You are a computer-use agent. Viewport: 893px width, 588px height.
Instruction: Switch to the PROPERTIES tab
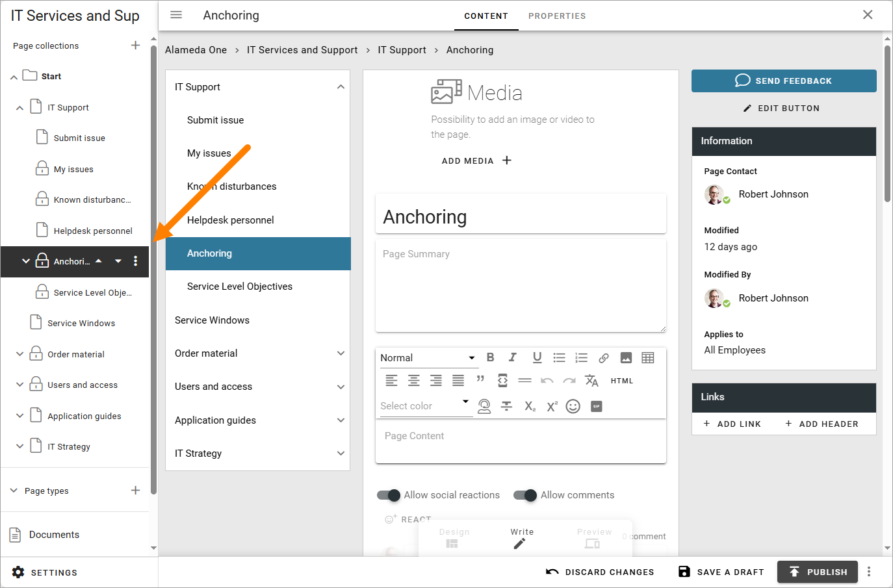557,16
